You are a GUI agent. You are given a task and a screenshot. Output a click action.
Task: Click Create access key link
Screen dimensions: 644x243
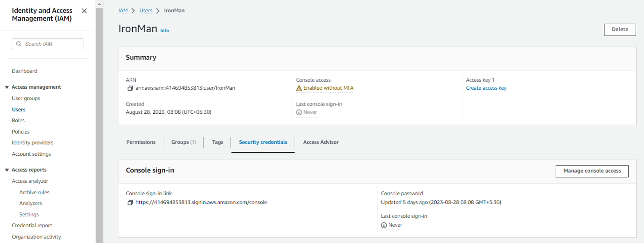[x=486, y=88]
